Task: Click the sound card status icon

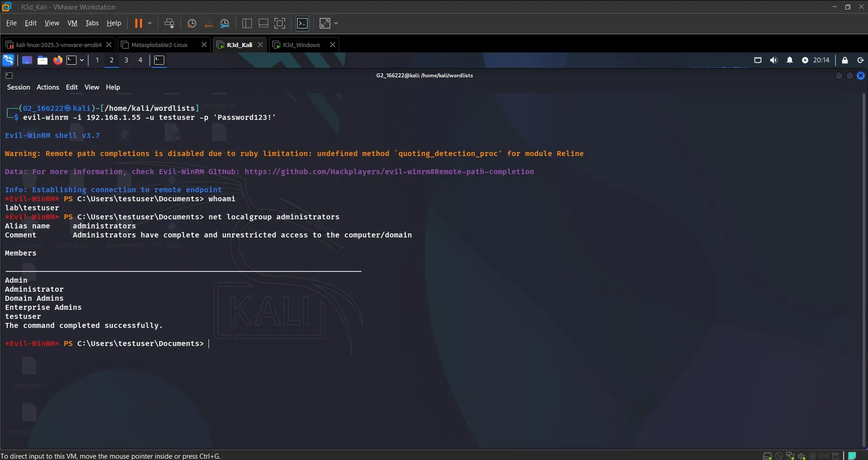Action: click(802, 456)
